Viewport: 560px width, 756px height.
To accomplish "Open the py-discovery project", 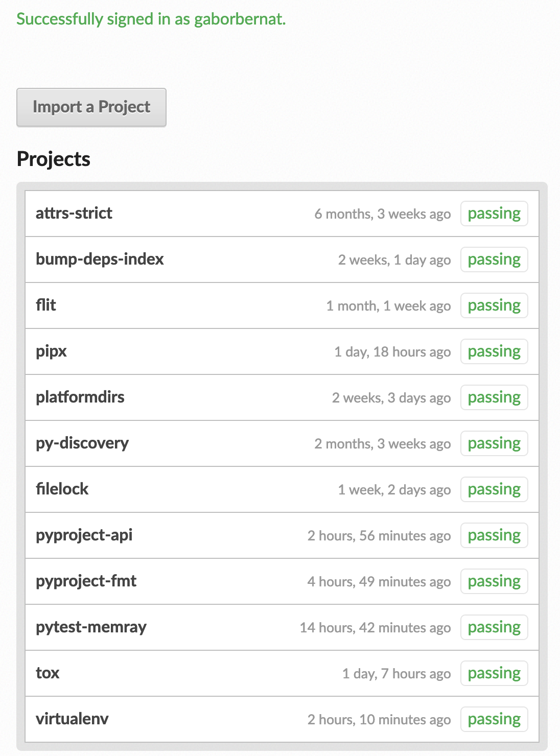I will tap(82, 443).
